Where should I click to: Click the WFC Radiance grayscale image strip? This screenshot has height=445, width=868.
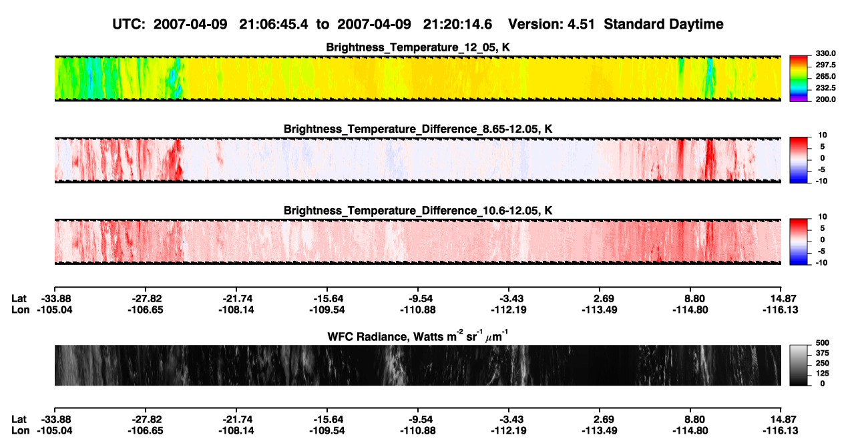click(418, 365)
